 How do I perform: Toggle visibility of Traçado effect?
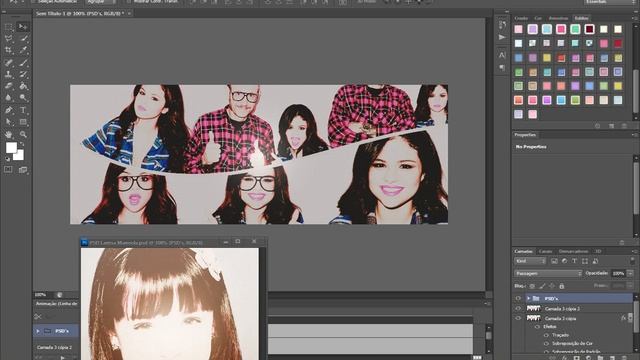tap(546, 335)
